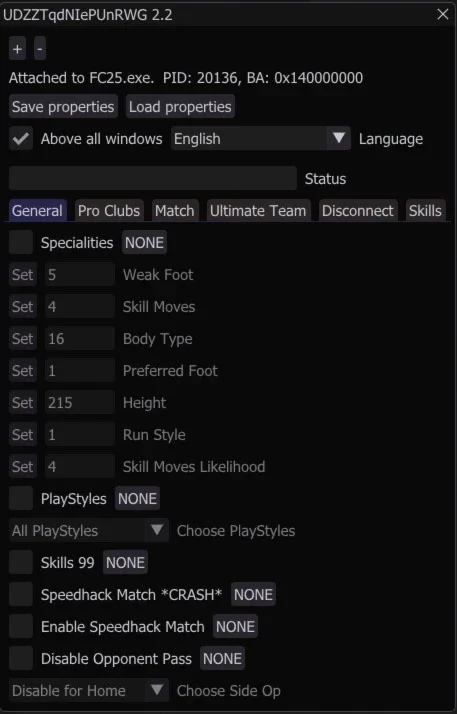Screen dimensions: 457x714
Task: Enable the Disable Opponent Pass checkbox
Action: [x=21, y=658]
